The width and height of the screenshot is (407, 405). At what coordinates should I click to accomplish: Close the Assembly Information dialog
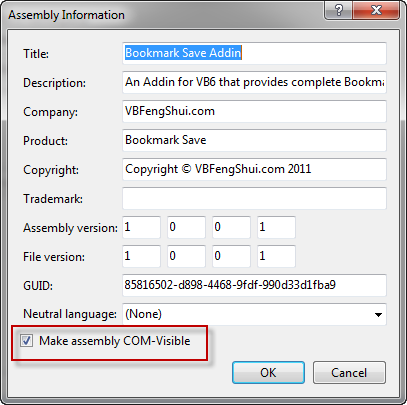(x=376, y=10)
